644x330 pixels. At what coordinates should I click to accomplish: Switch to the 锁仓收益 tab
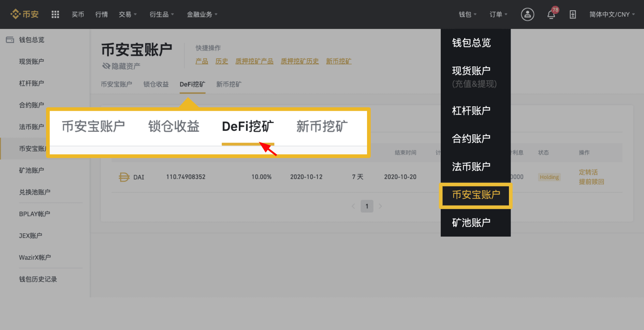156,84
